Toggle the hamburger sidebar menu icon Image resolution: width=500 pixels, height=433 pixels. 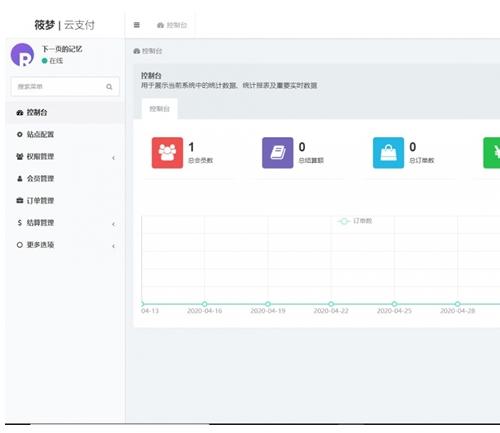click(x=136, y=25)
